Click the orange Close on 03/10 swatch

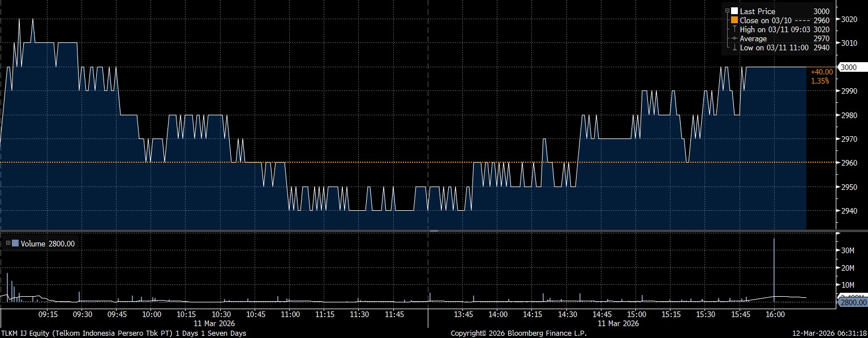[x=734, y=20]
